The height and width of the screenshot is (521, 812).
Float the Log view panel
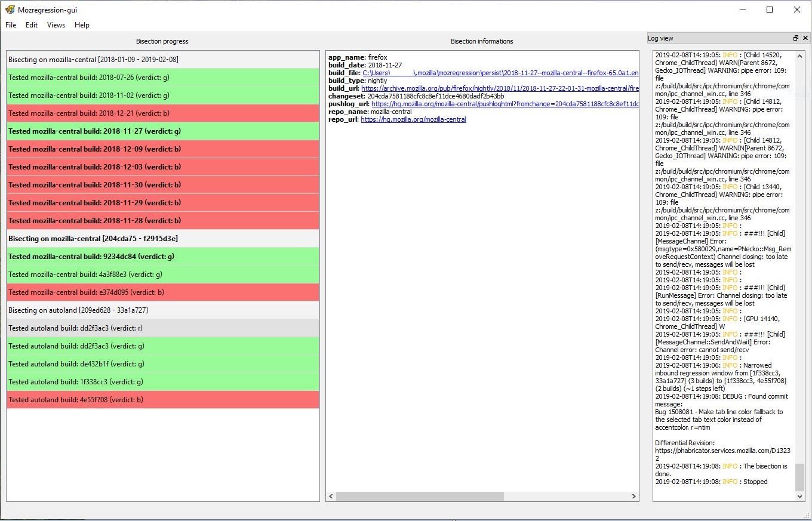coord(795,38)
